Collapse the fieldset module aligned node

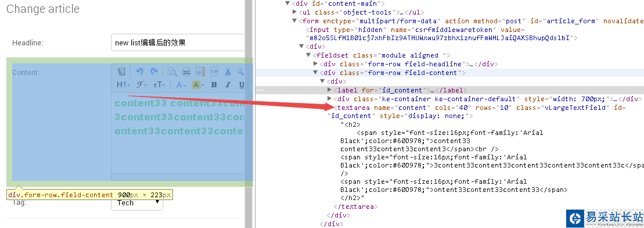click(308, 55)
